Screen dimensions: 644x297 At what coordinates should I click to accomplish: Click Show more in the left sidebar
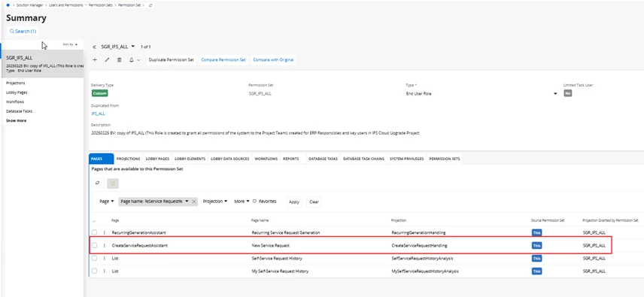pyautogui.click(x=16, y=120)
